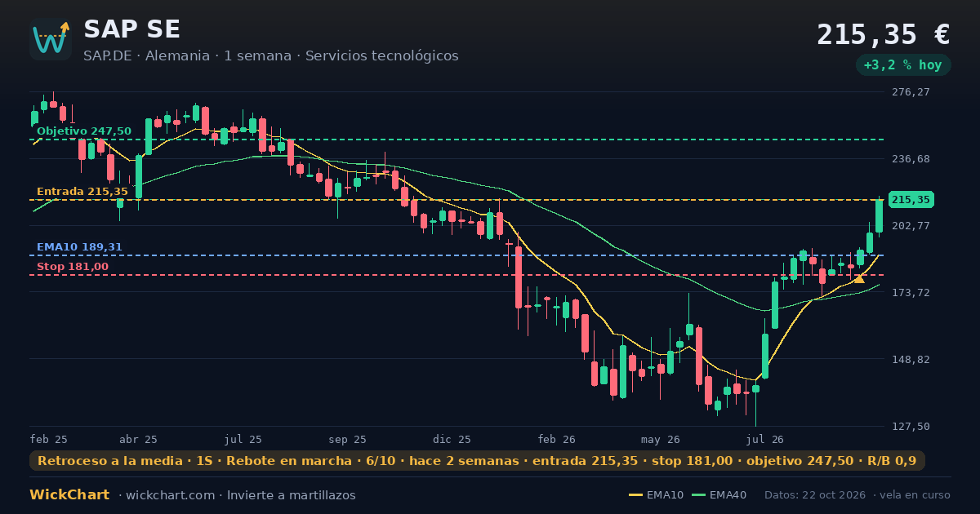
Task: Click the 202,77 axis value
Action: pos(911,226)
